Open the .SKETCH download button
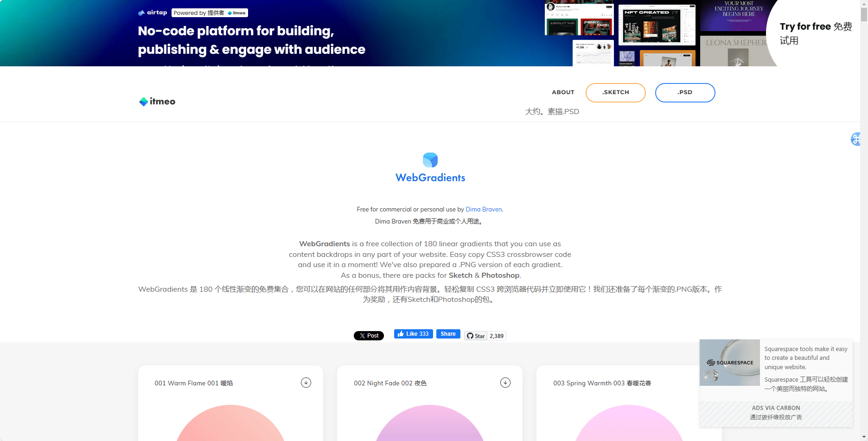Image resolution: width=868 pixels, height=441 pixels. (x=615, y=93)
